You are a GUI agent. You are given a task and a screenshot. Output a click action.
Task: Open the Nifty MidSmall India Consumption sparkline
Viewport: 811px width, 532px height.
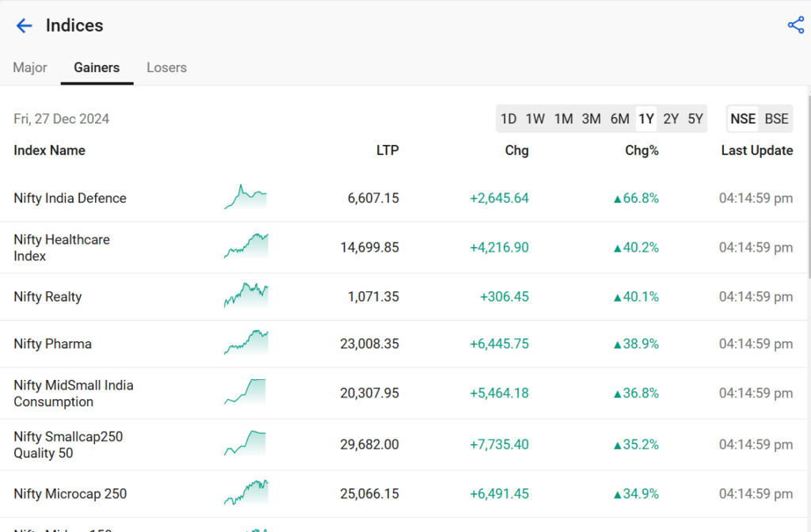coord(246,392)
